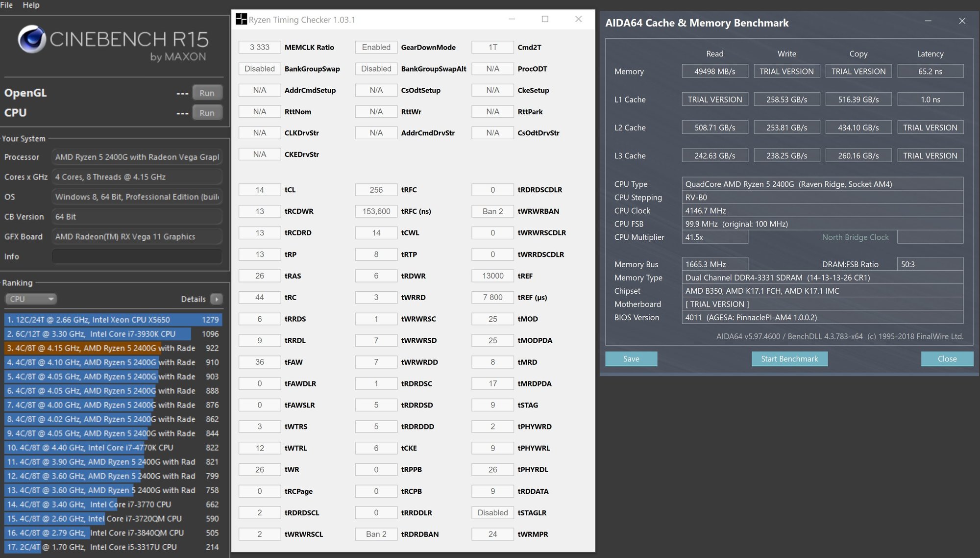Image resolution: width=980 pixels, height=558 pixels.
Task: Click the Ryzen Timing Checker title icon
Action: point(241,20)
